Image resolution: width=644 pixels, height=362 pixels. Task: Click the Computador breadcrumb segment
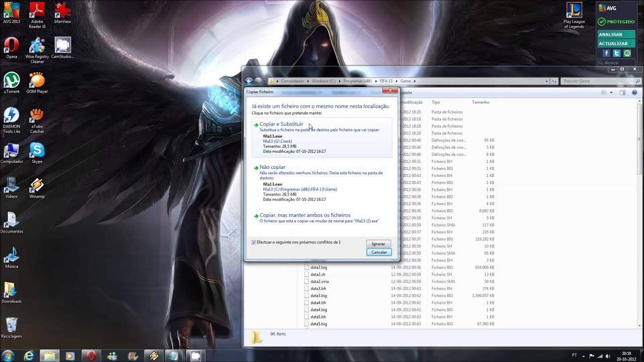(292, 81)
